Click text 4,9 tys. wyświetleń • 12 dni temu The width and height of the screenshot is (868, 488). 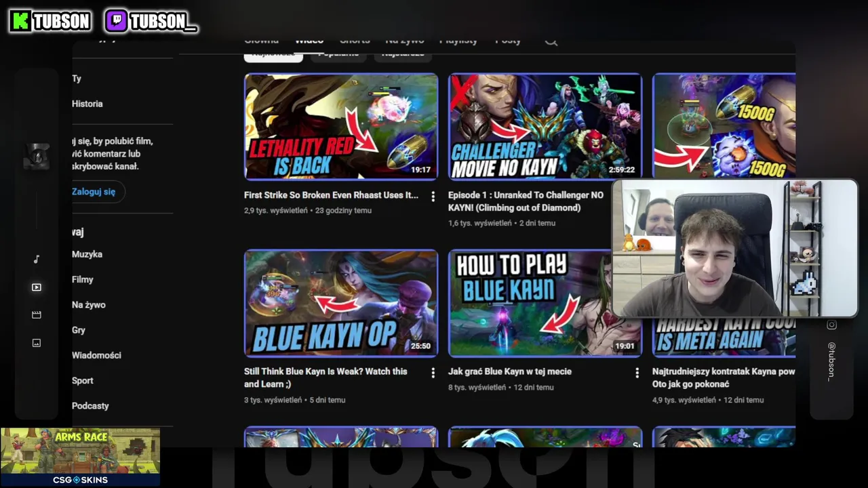click(x=708, y=400)
